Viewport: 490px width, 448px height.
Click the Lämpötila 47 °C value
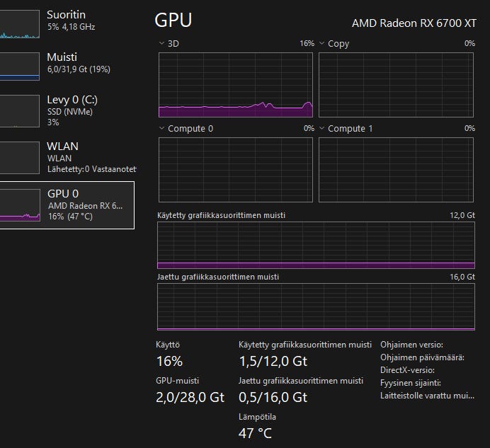(x=255, y=433)
